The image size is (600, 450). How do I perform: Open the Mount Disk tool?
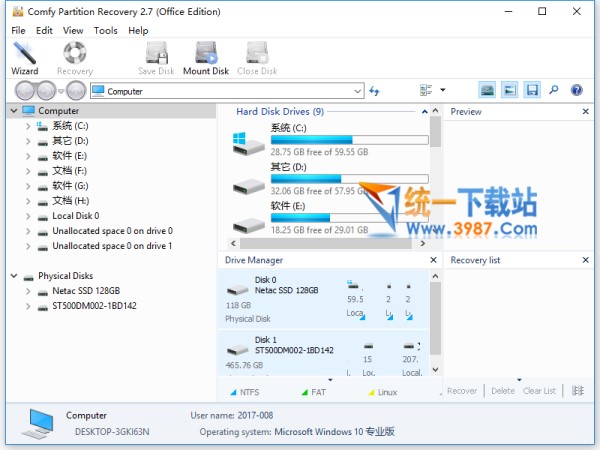(x=206, y=58)
